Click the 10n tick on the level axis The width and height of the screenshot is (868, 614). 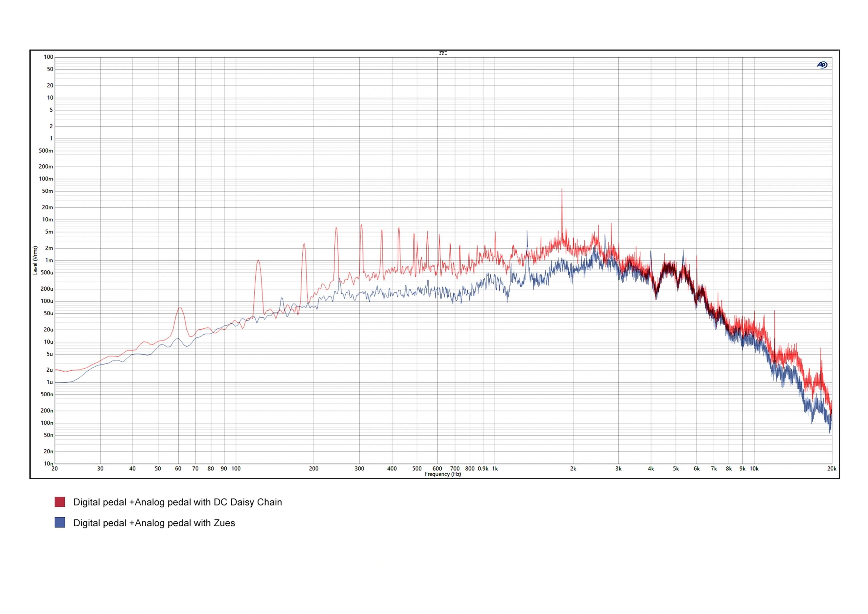[x=48, y=463]
